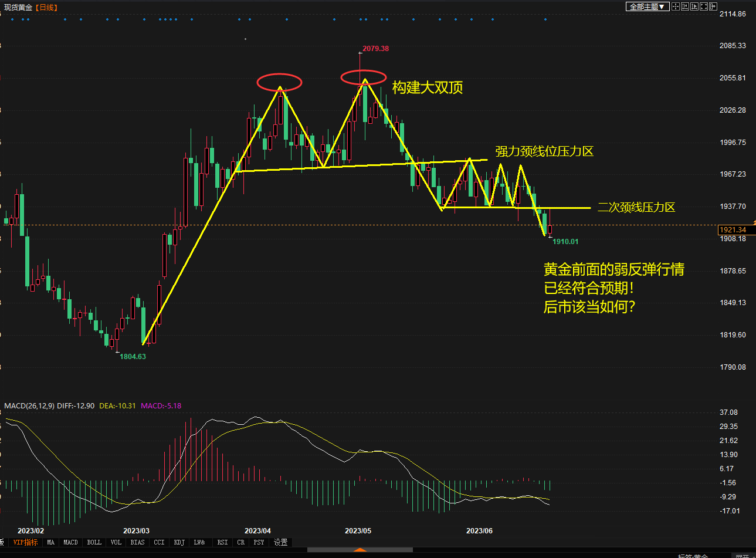Switch to the VIP指标 tab
This screenshot has width=756, height=558.
[x=25, y=543]
